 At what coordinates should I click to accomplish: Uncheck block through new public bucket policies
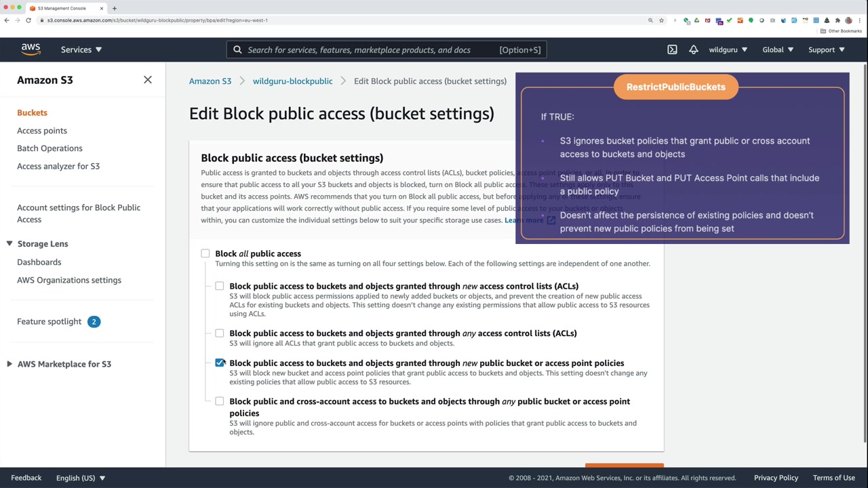220,363
